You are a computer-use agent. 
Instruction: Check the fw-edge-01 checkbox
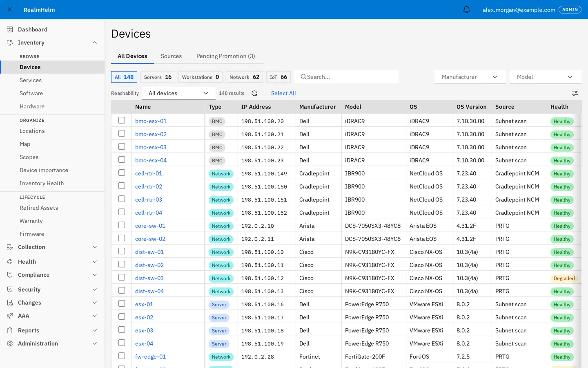(122, 356)
